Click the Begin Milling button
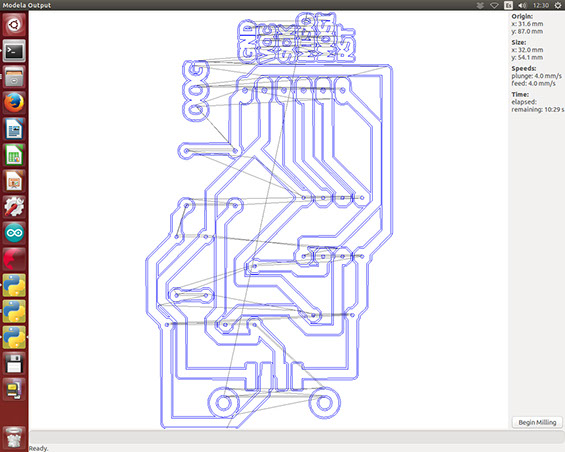Image resolution: width=565 pixels, height=452 pixels. (537, 422)
